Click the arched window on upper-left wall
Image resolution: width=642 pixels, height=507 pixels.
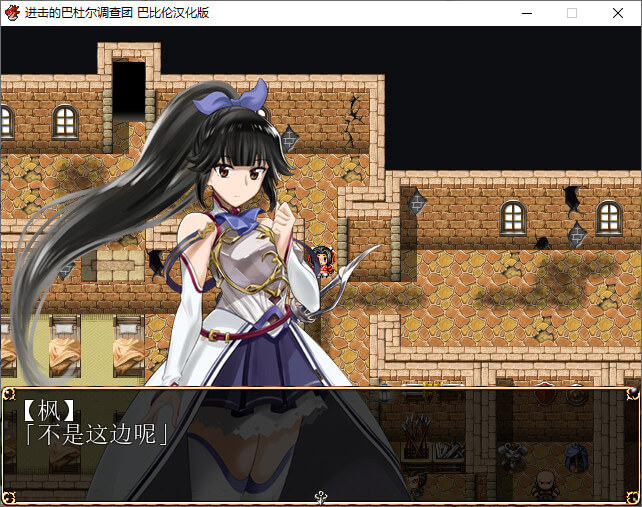tap(65, 122)
